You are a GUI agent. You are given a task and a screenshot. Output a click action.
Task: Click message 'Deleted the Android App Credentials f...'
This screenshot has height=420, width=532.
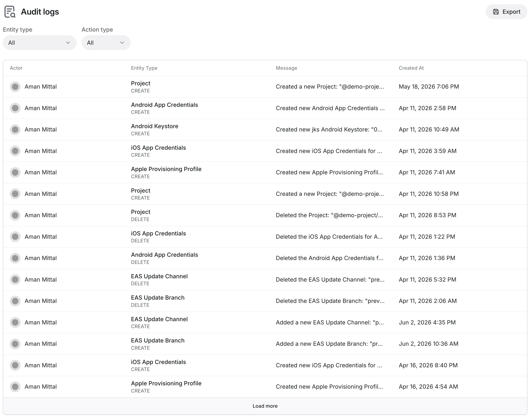(x=330, y=258)
